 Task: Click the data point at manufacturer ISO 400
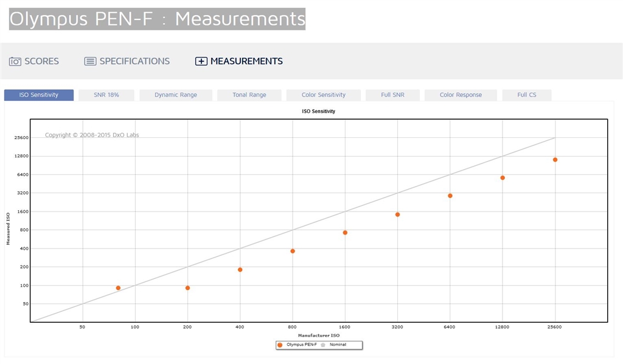pyautogui.click(x=240, y=270)
